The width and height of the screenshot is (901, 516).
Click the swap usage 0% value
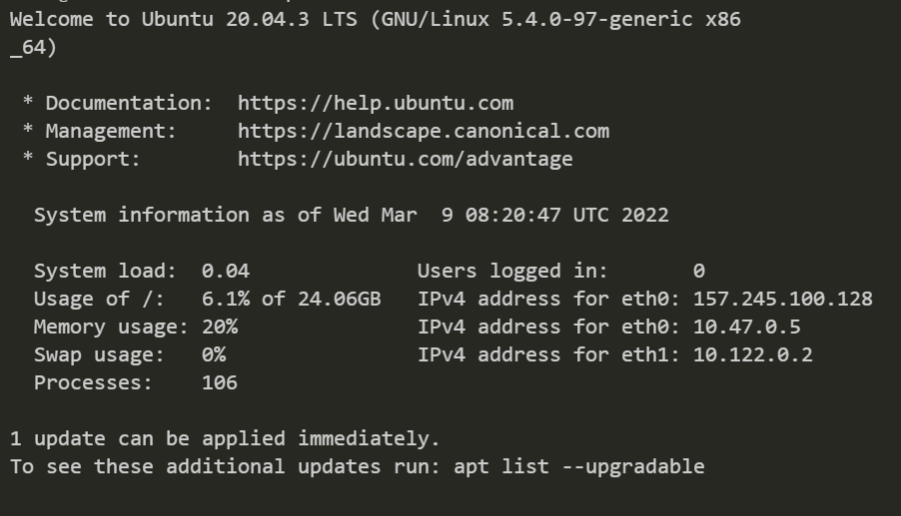coord(213,355)
